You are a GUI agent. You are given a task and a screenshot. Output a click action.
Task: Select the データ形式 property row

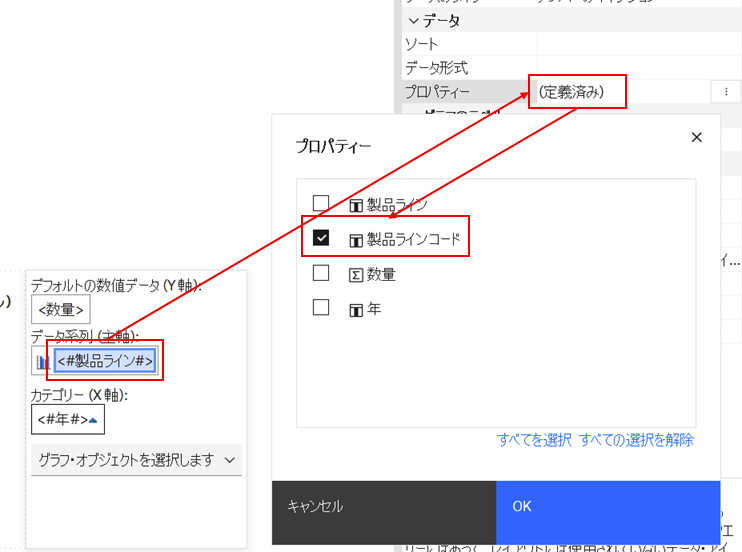pos(571,68)
